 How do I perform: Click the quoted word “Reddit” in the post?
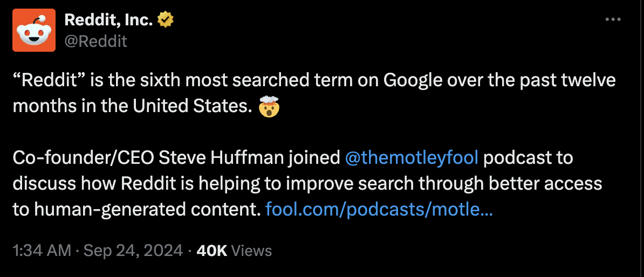point(46,81)
